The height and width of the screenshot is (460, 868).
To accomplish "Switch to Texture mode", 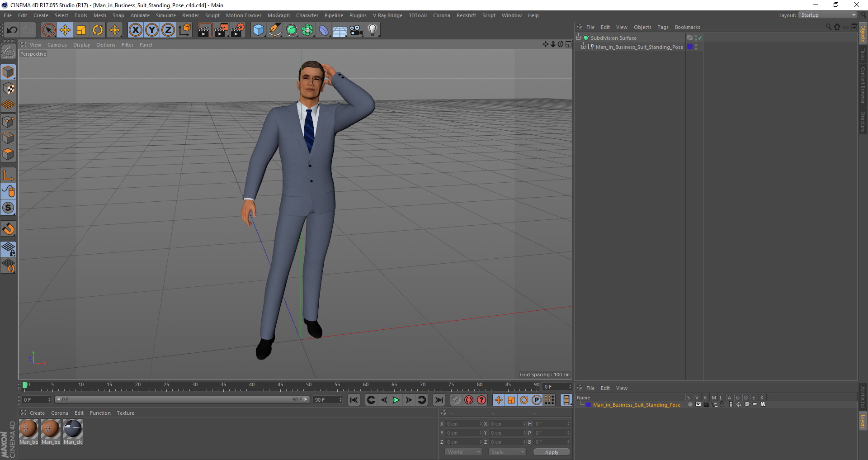I will 8,88.
